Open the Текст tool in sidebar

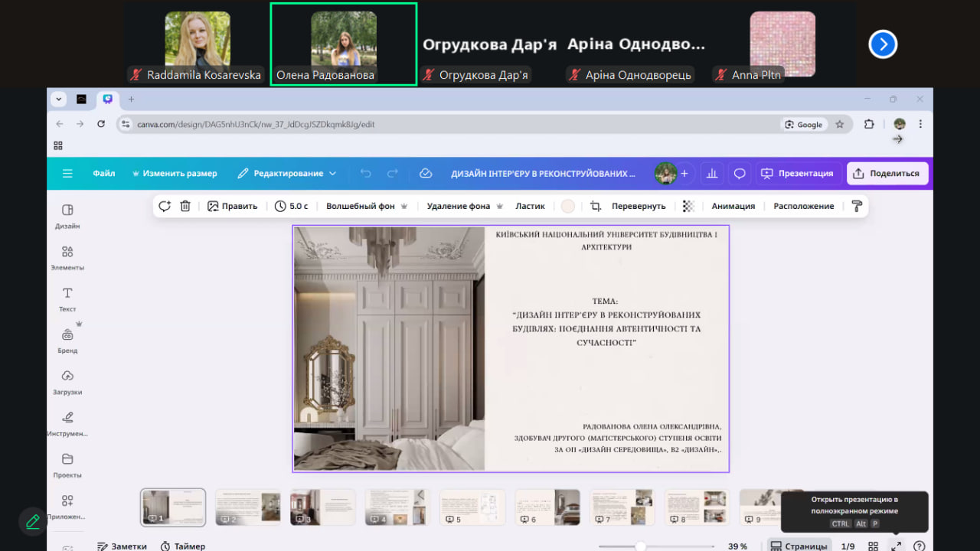click(x=67, y=298)
